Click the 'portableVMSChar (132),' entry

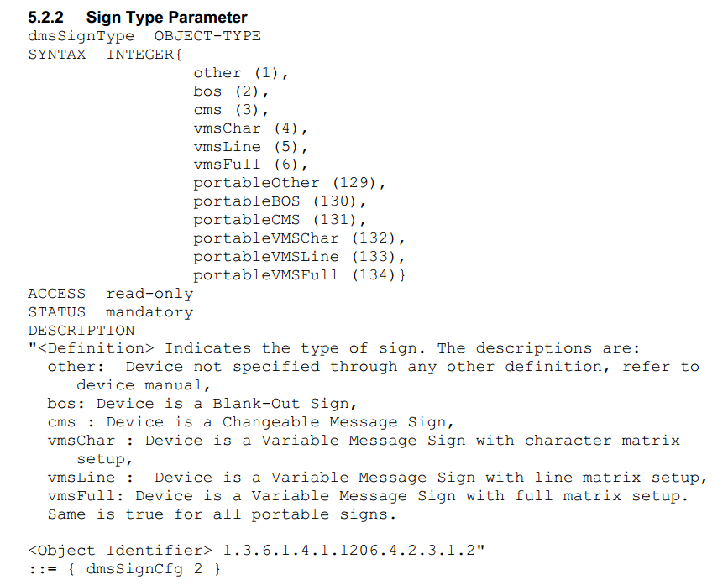pos(300,238)
